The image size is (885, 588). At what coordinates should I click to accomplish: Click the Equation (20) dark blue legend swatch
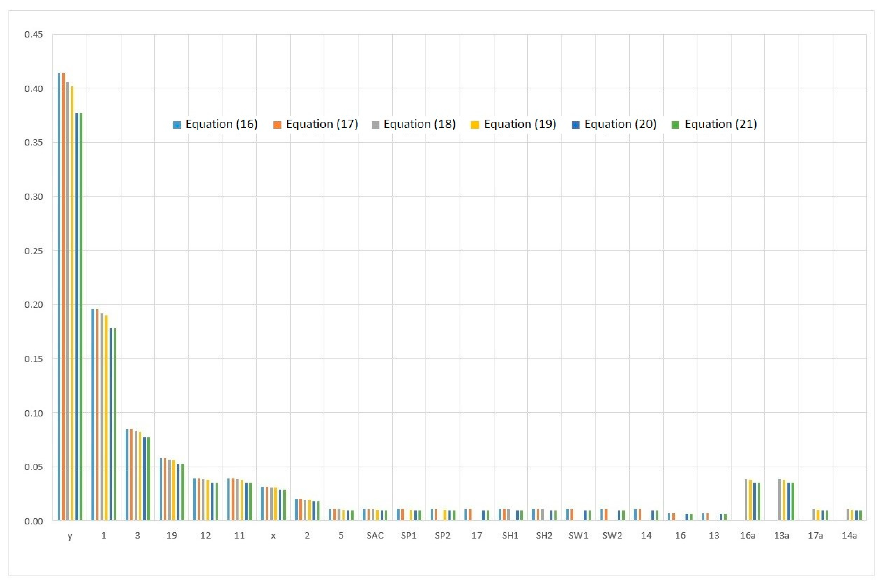(576, 125)
